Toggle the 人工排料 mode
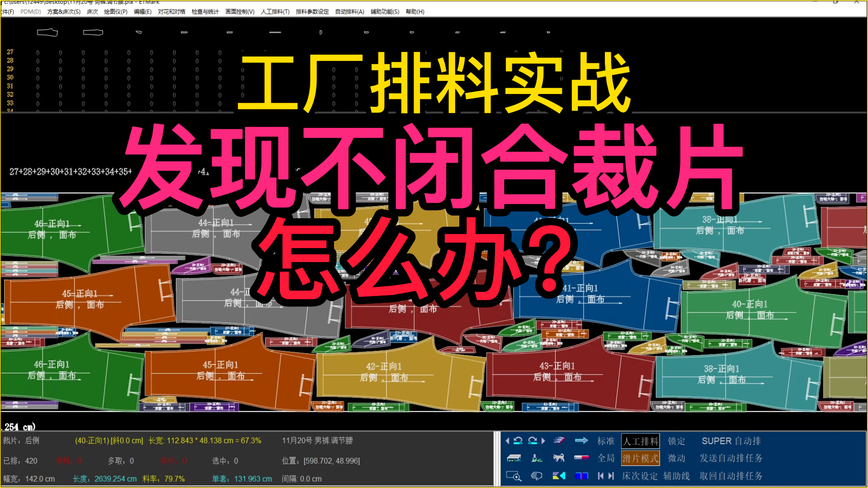Screen dimensions: 868x488 click(641, 441)
